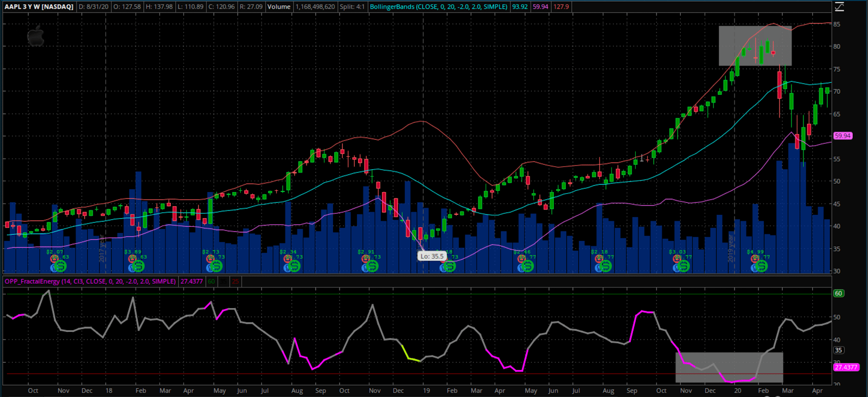Click the year label 18 on the time axis
Viewport: 868px width, 397px height.
pos(109,390)
